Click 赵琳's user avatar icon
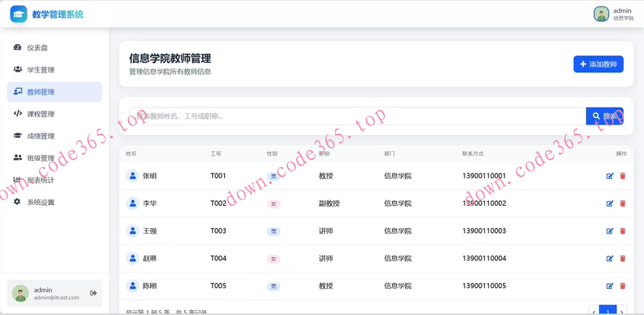Viewport: 644px width, 315px height. 133,258
